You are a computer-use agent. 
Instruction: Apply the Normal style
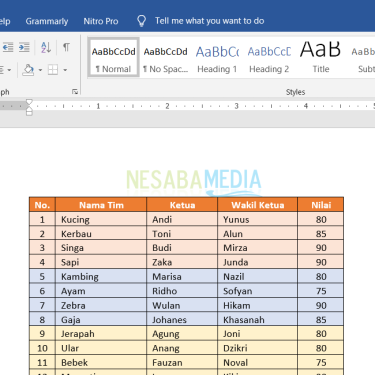tap(113, 58)
